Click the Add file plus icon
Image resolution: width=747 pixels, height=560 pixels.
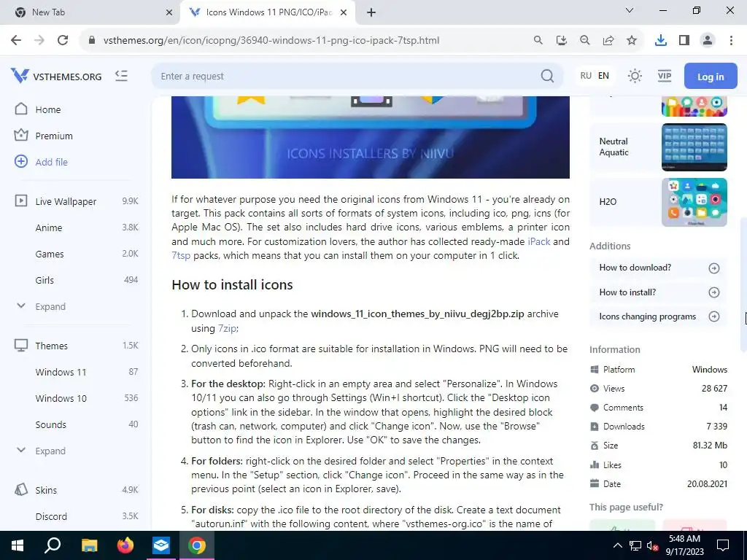tap(21, 161)
